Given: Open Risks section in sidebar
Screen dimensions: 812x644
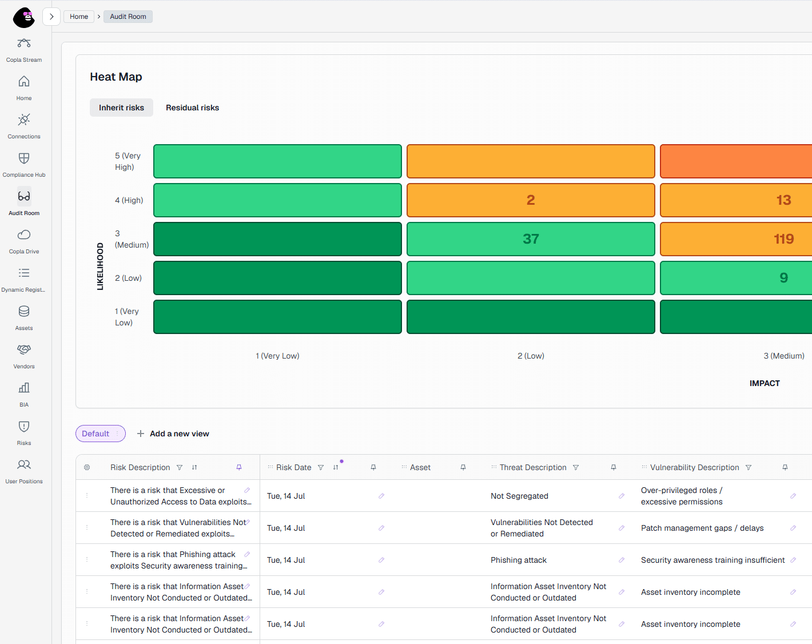Looking at the screenshot, I should point(24,433).
